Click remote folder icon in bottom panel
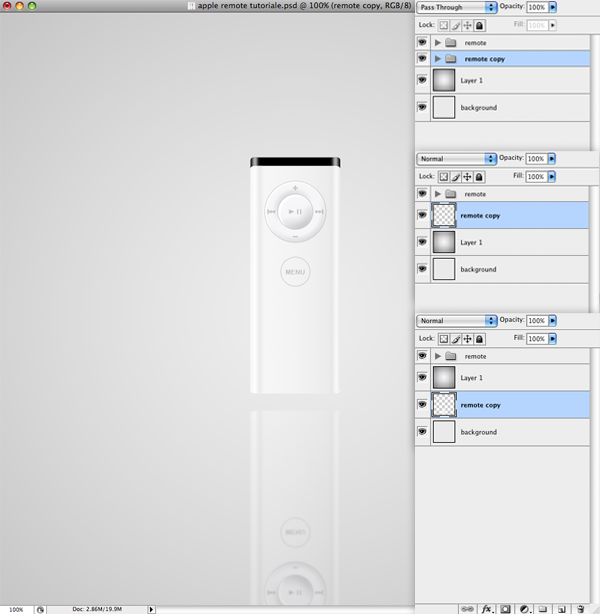 point(451,356)
